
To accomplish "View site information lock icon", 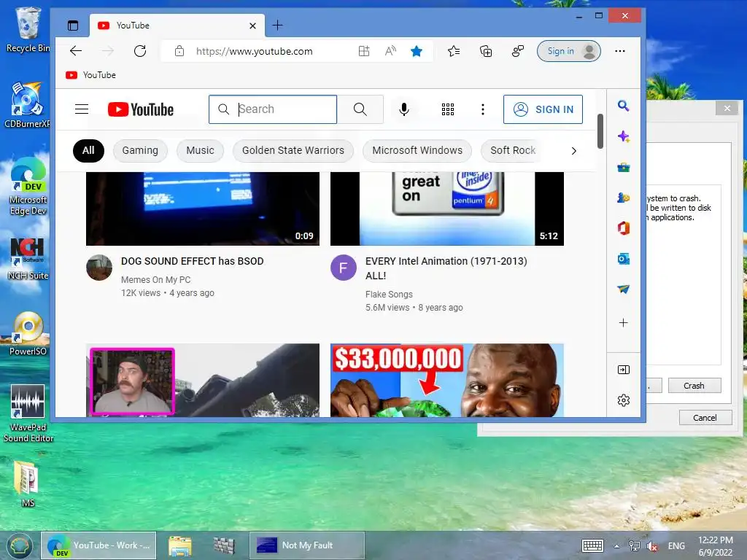I will point(179,51).
